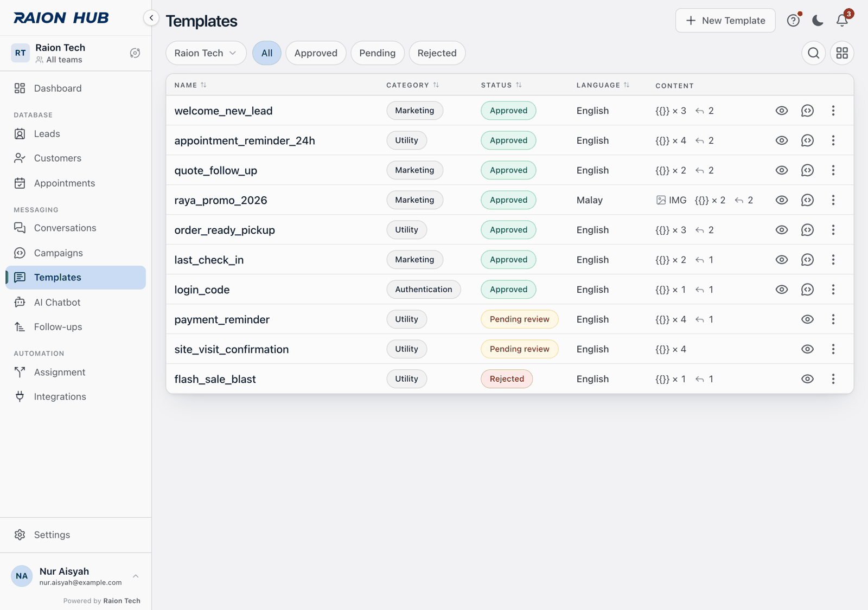
Task: Sort table by Language column
Action: [x=603, y=85]
